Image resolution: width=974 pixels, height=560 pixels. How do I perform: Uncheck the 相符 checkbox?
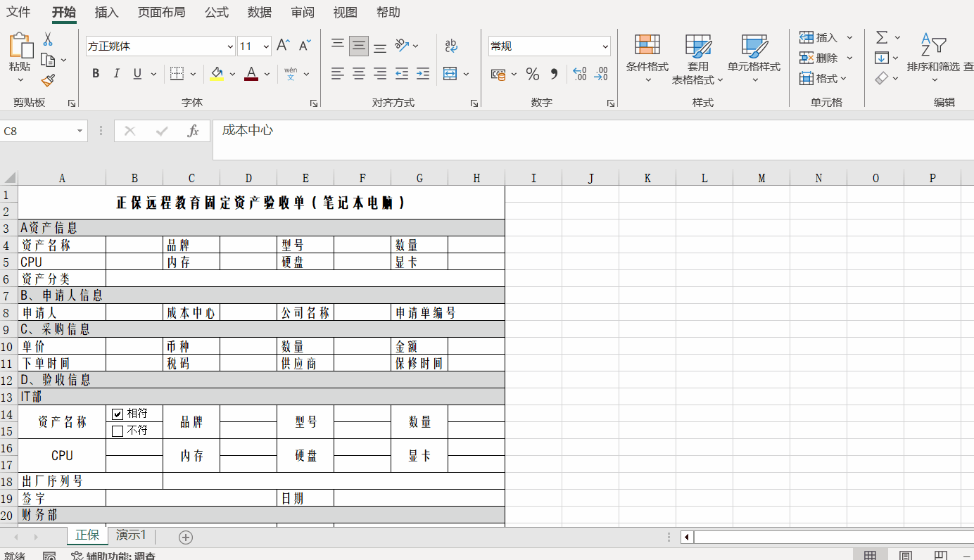point(118,414)
